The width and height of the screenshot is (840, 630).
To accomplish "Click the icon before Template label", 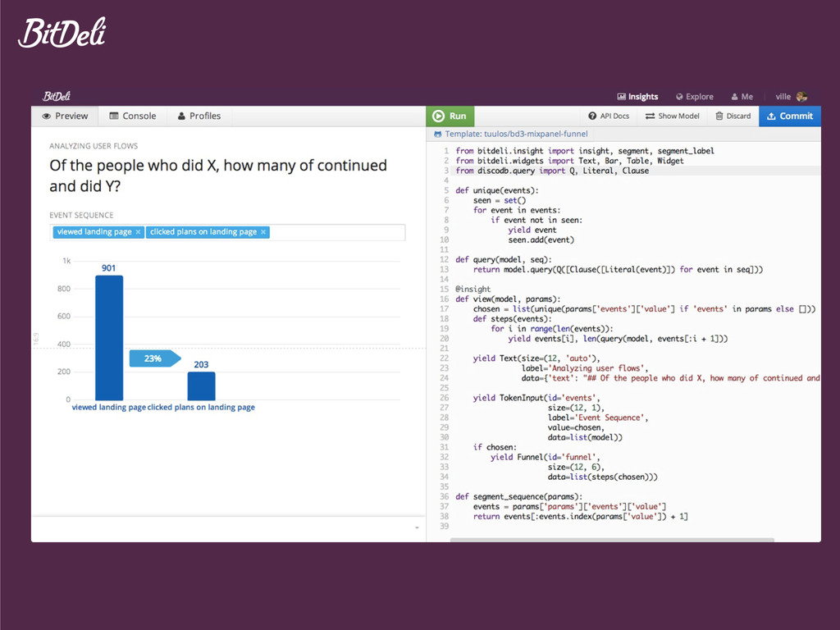I will pos(438,134).
